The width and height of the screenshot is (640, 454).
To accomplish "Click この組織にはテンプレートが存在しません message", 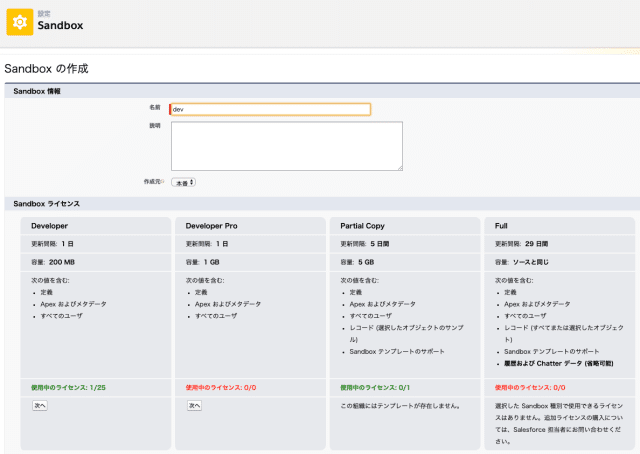I will point(400,406).
